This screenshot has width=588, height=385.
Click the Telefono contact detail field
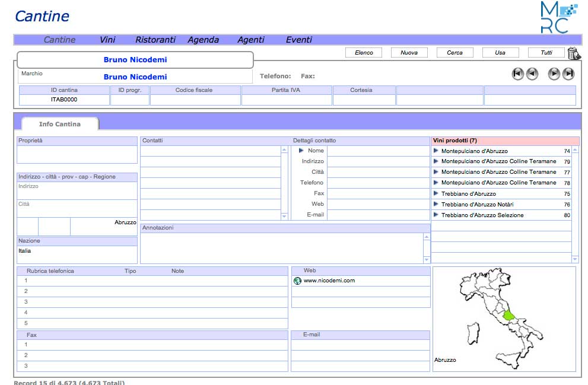[x=379, y=183]
